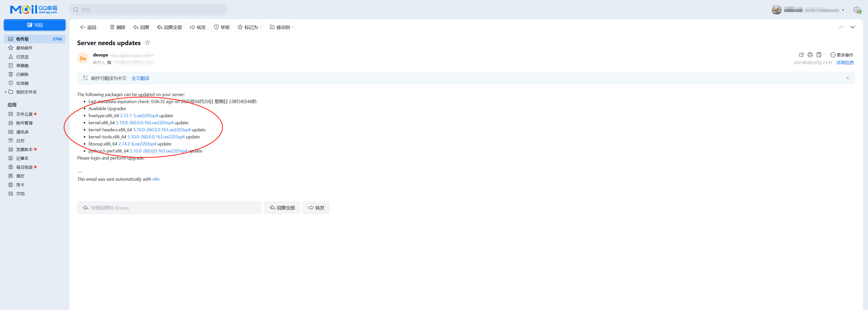
Task: Click 全文翻译 translate link
Action: (140, 78)
